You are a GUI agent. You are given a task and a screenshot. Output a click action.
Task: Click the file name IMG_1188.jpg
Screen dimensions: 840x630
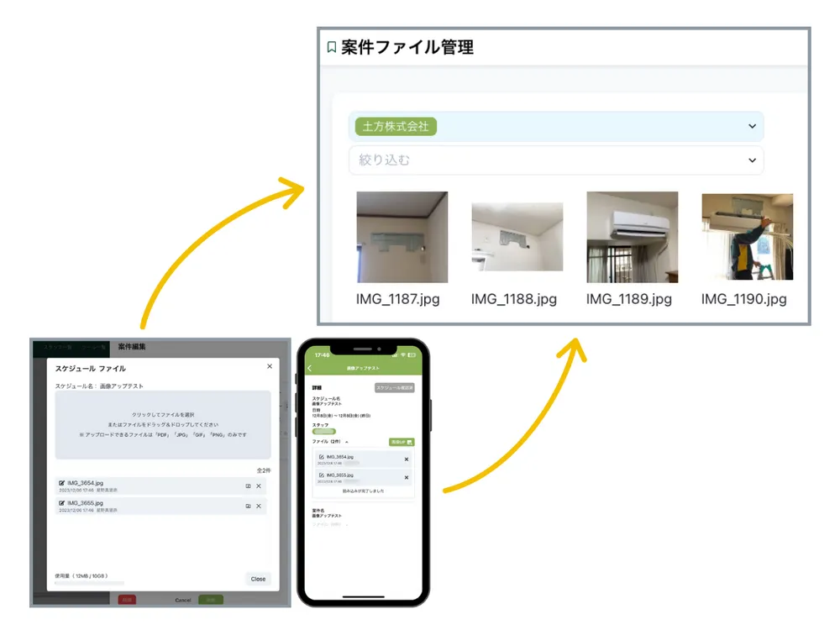(514, 299)
